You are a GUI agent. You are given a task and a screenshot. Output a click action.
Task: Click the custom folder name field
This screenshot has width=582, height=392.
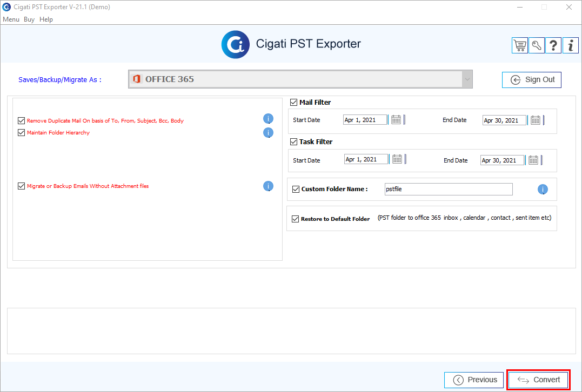pos(449,189)
